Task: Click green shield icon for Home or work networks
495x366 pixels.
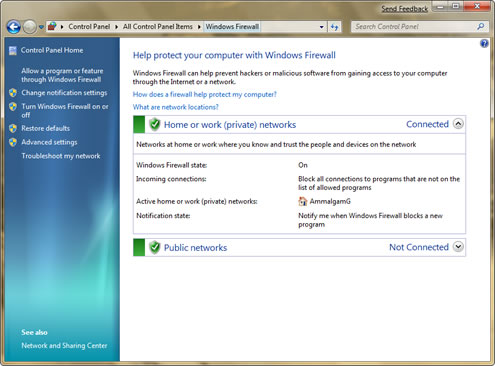Action: click(x=154, y=124)
